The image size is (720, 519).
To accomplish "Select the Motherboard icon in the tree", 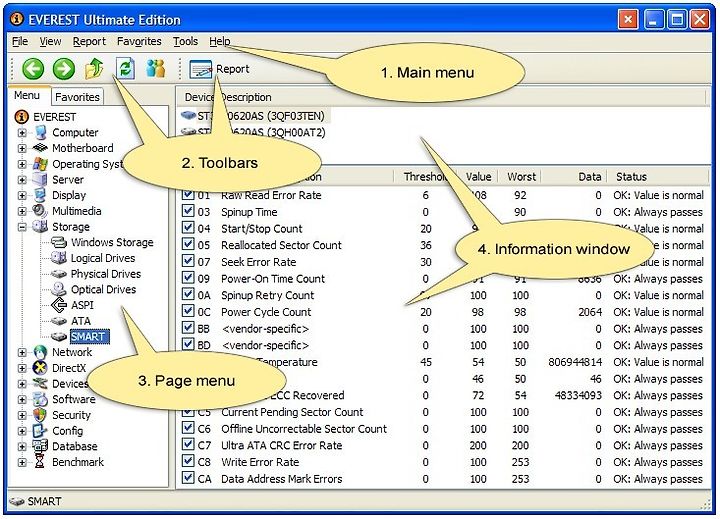I will click(40, 148).
